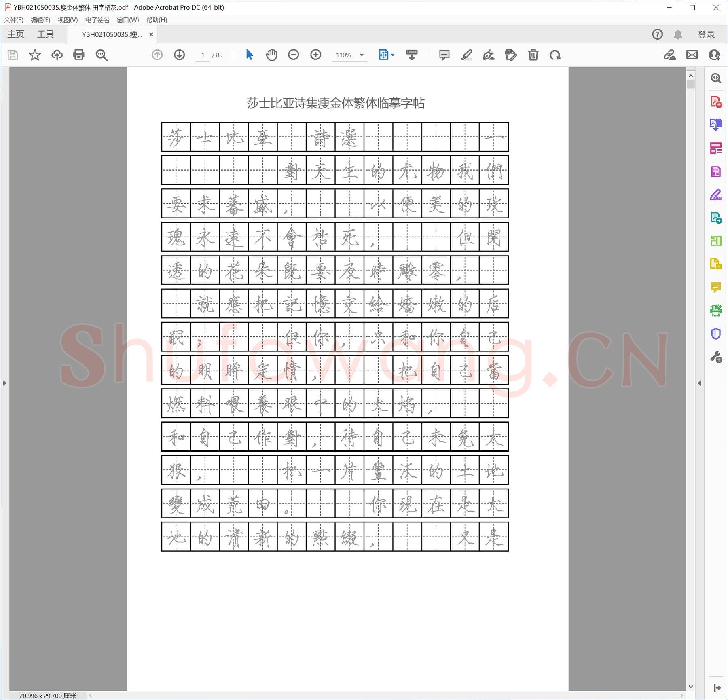728x700 pixels.
Task: Choose the selection arrow tool
Action: [250, 55]
